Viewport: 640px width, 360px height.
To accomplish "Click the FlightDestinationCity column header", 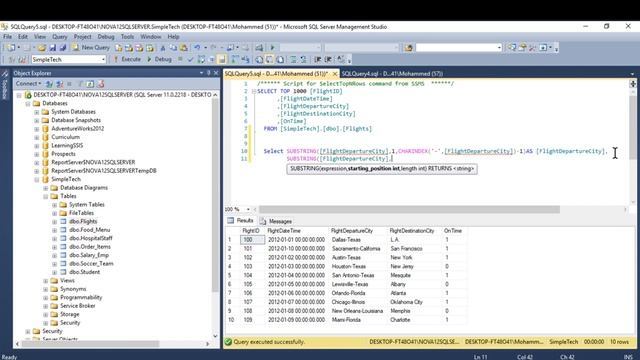I will 412,231.
